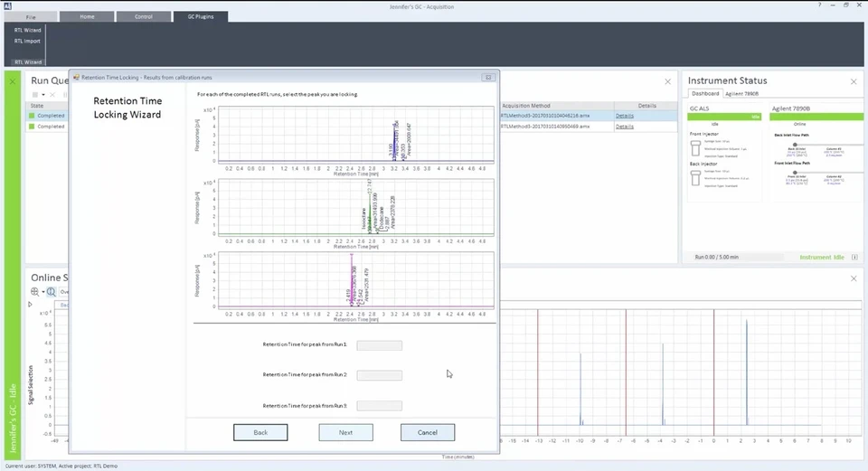Switch to the Control ribbon tab
Viewport: 868px width, 471px height.
click(144, 16)
